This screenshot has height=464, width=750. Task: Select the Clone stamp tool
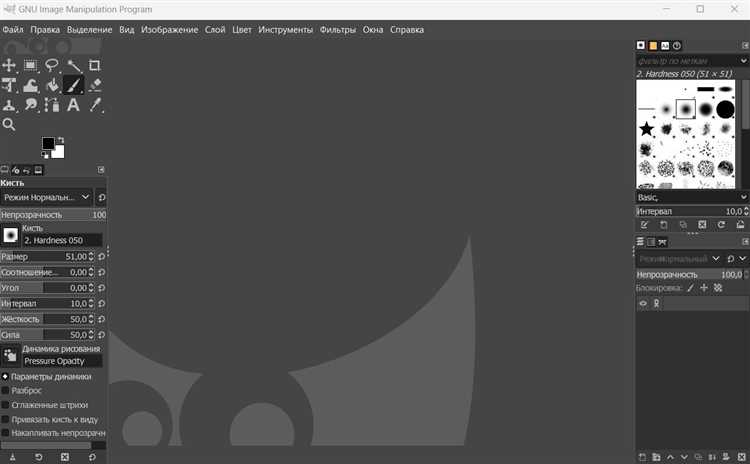(x=9, y=105)
